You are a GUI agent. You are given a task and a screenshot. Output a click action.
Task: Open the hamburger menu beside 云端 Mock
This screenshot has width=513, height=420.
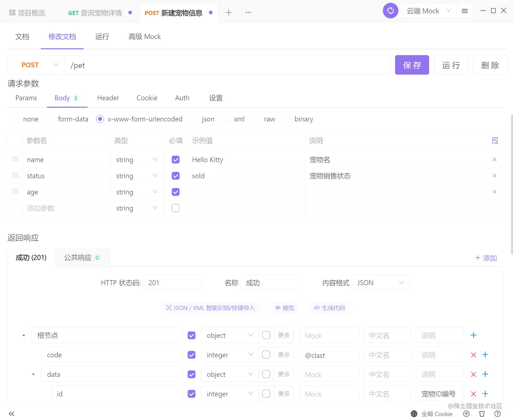(464, 11)
